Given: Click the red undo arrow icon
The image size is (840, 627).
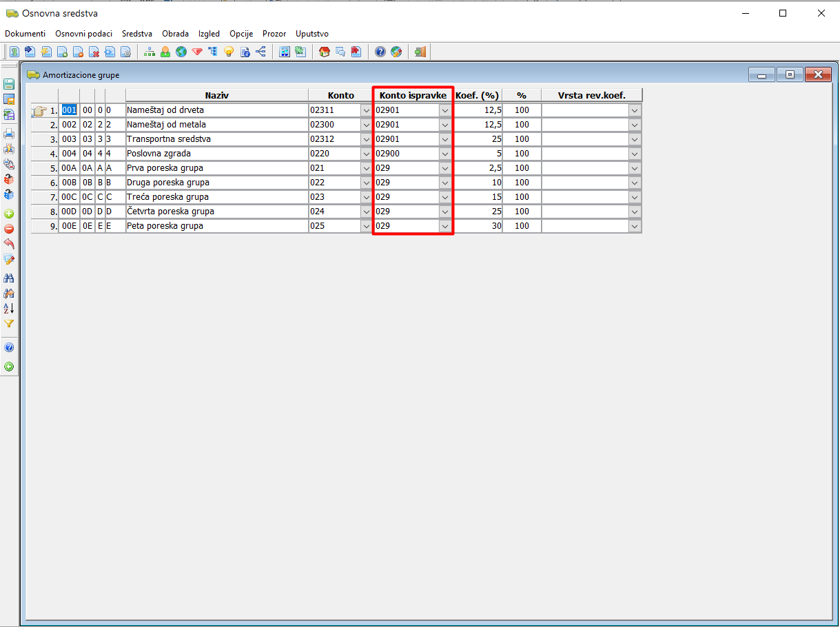Looking at the screenshot, I should click(x=9, y=244).
